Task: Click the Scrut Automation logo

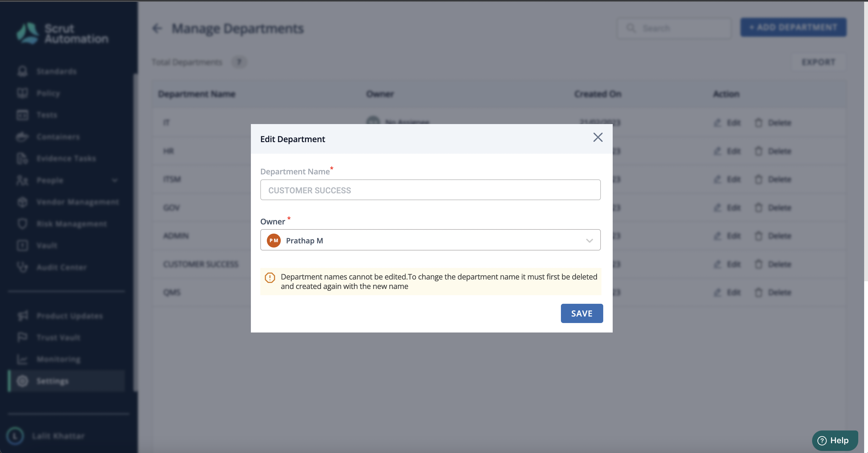Action: [x=62, y=33]
